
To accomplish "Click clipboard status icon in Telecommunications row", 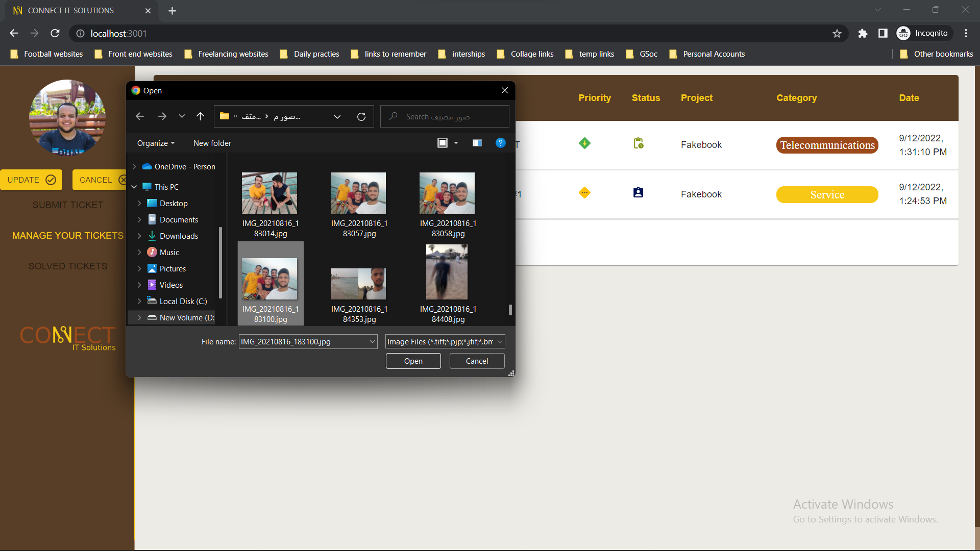I will [639, 143].
